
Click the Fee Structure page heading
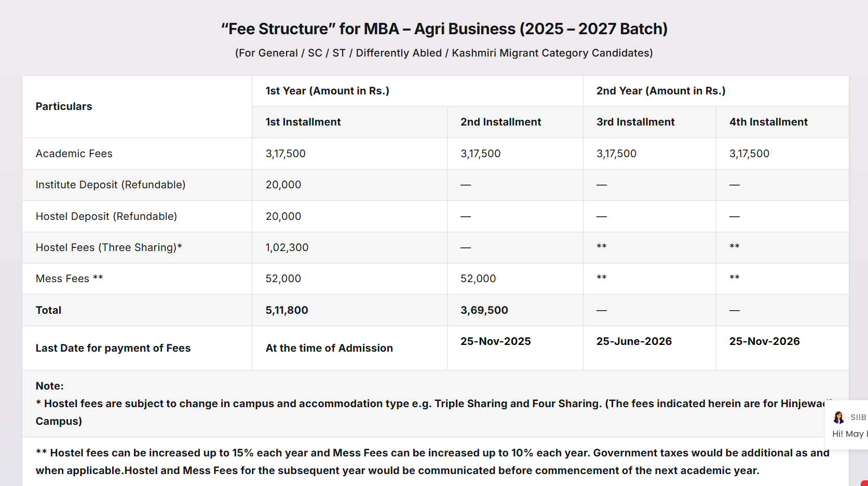[444, 29]
